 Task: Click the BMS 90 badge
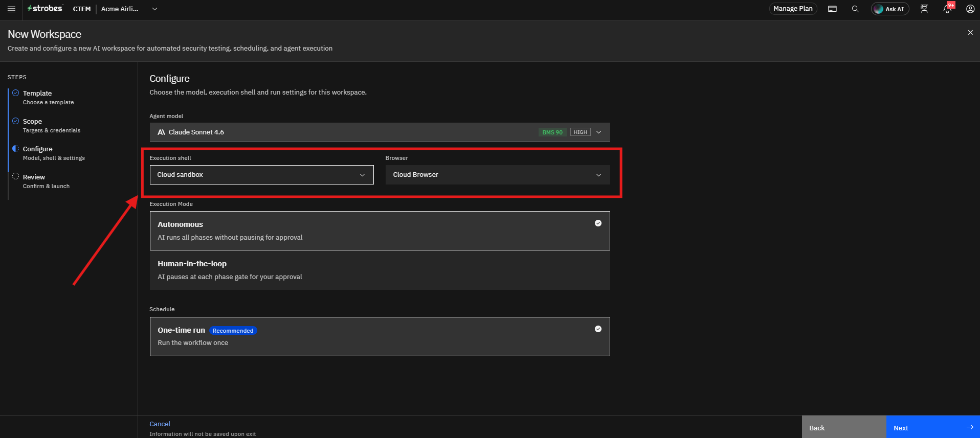pyautogui.click(x=552, y=132)
